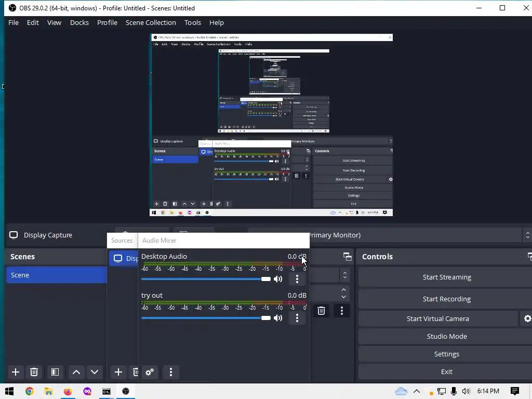This screenshot has height=399, width=532.
Task: Click the try out source label
Action: (x=152, y=296)
